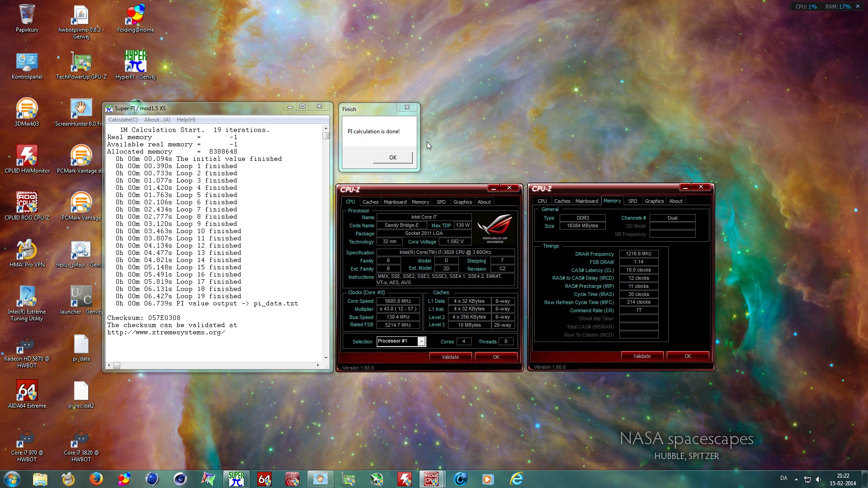
Task: Click Validate in right CPU-Z window
Action: click(x=642, y=356)
